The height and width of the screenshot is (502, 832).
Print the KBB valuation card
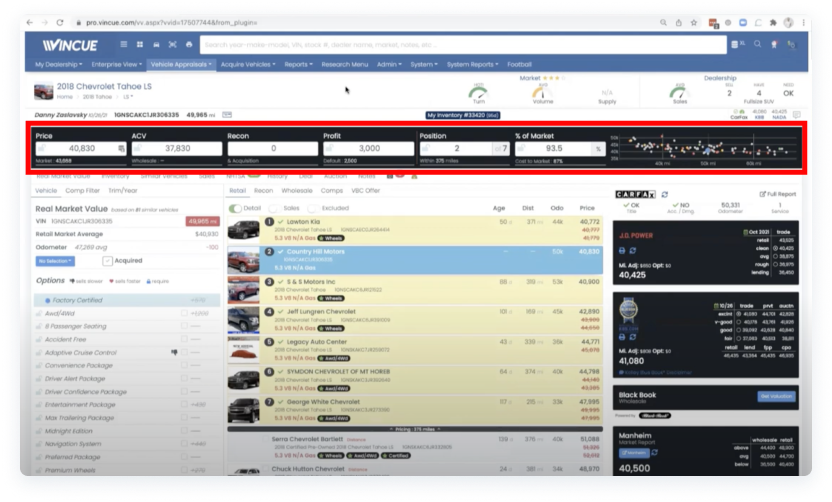(x=622, y=337)
